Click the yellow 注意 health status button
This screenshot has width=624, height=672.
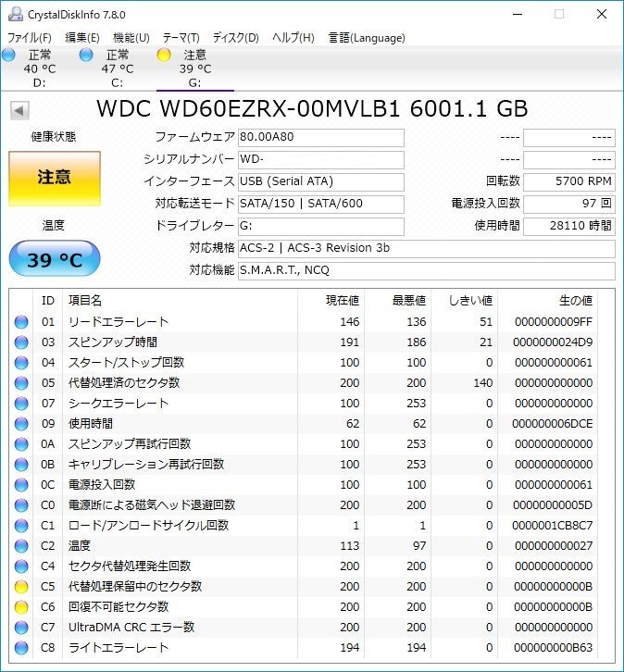pyautogui.click(x=55, y=179)
